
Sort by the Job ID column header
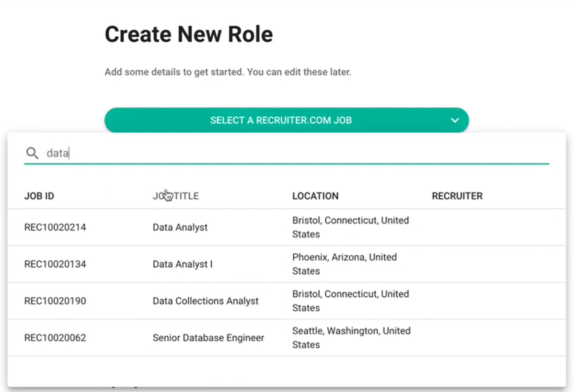coord(39,196)
